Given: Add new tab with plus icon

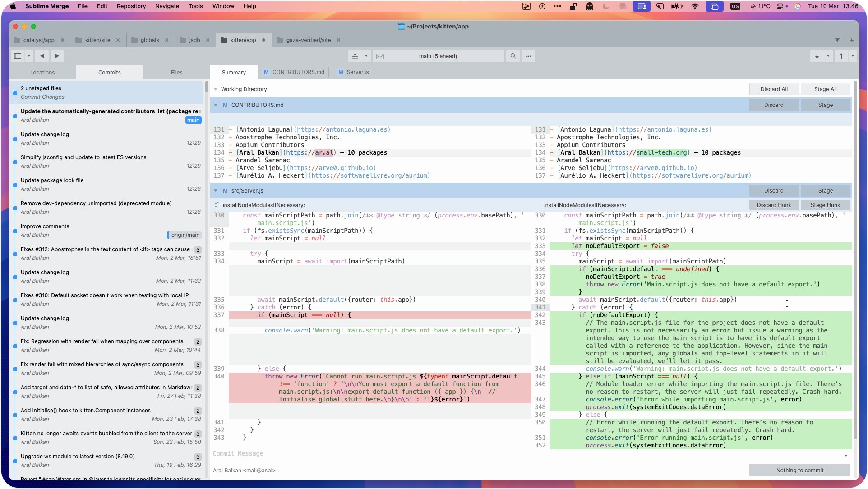Looking at the screenshot, I should (x=851, y=40).
